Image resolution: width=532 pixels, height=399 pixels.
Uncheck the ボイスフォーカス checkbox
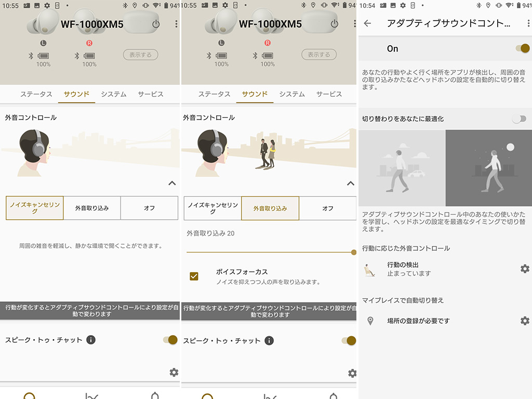(194, 276)
